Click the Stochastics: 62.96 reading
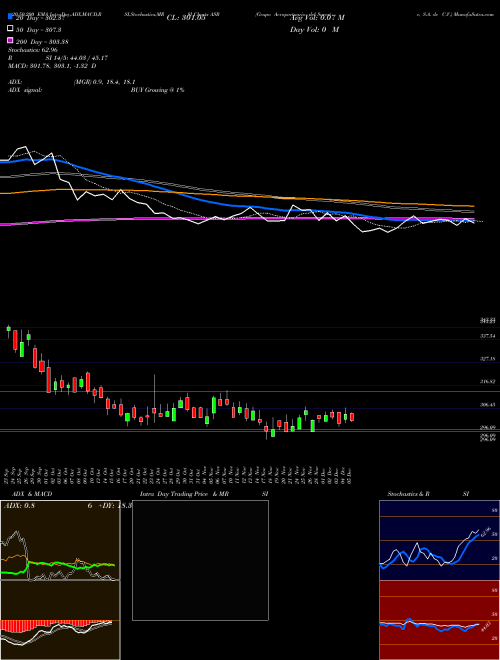The height and width of the screenshot is (660, 500). 32,50
